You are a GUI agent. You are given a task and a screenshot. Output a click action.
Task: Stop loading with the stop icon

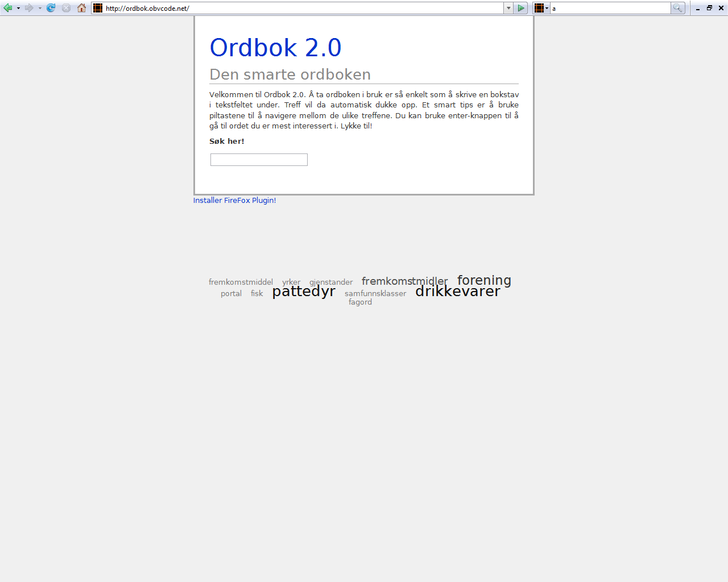(x=66, y=8)
